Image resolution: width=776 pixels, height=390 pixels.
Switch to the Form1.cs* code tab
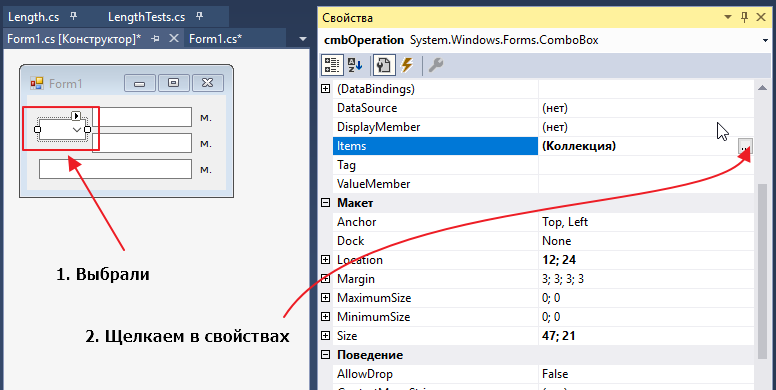point(216,39)
